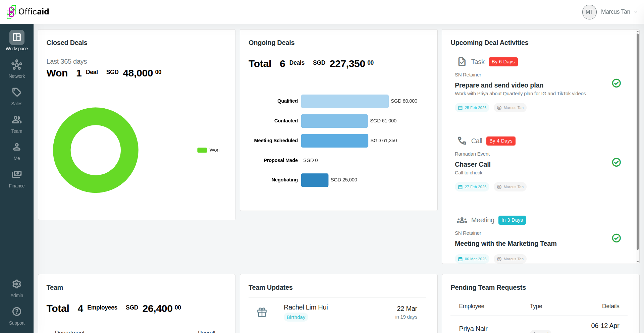The height and width of the screenshot is (333, 644).
Task: Select the Sales tag icon in sidebar
Action: [x=16, y=95]
